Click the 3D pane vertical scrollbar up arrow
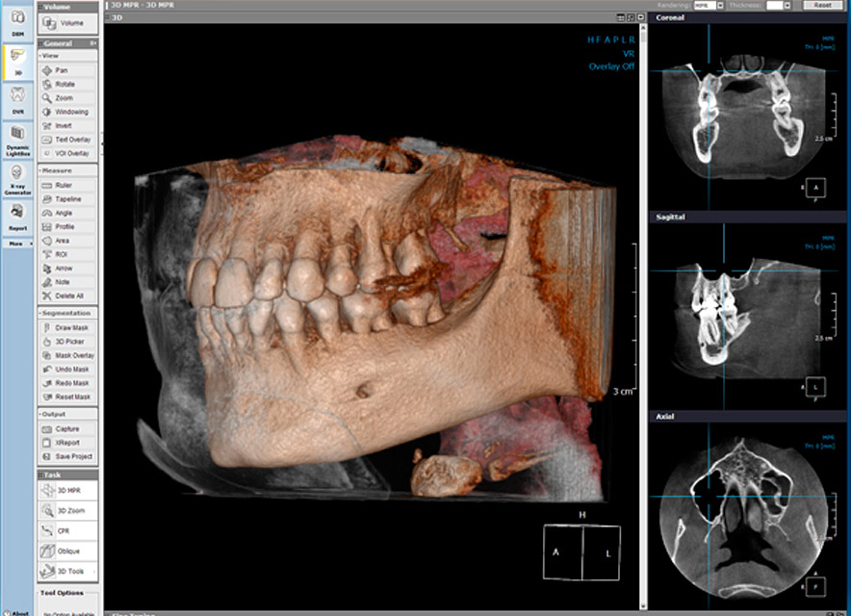The width and height of the screenshot is (851, 616). click(643, 27)
